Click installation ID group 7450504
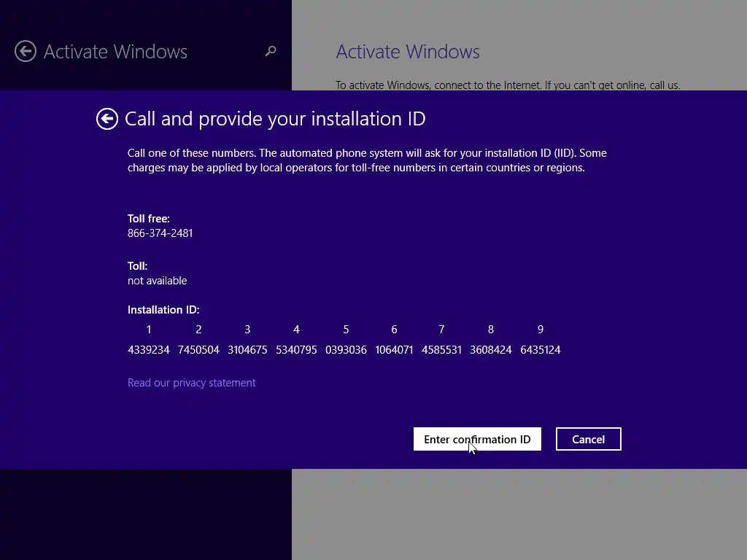This screenshot has height=560, width=747. [x=198, y=350]
